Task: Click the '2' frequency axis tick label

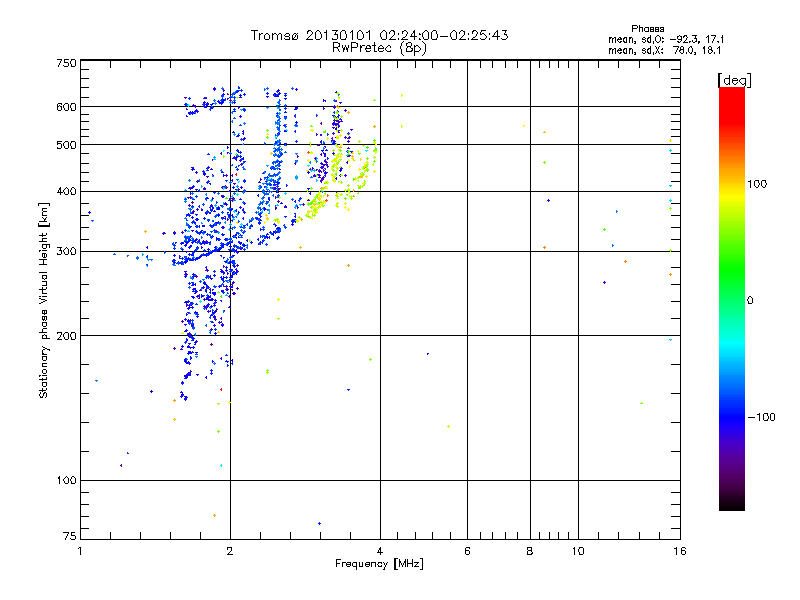Action: pyautogui.click(x=230, y=551)
